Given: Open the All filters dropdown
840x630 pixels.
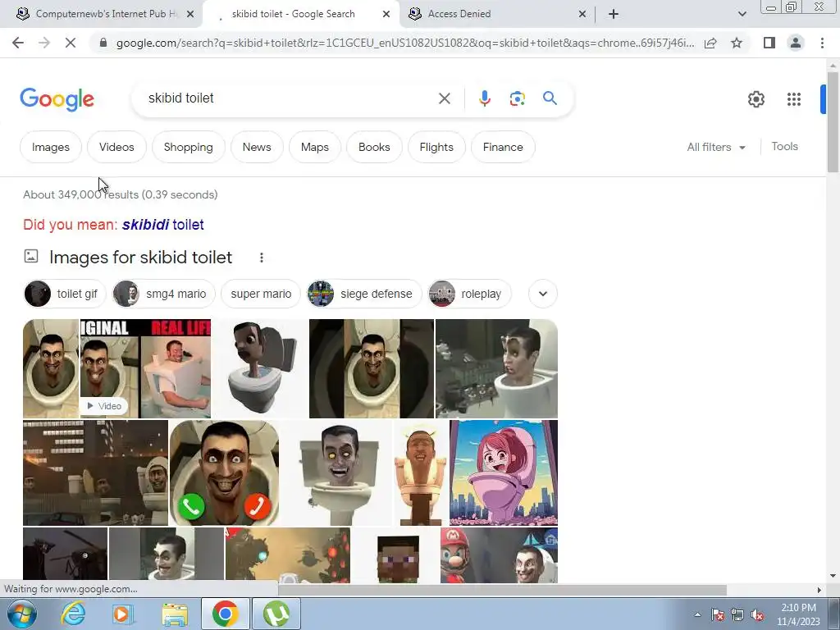Looking at the screenshot, I should [715, 147].
